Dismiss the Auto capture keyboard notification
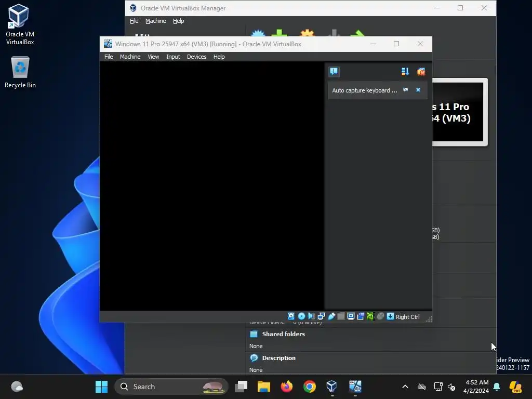This screenshot has width=532, height=399. click(x=418, y=90)
